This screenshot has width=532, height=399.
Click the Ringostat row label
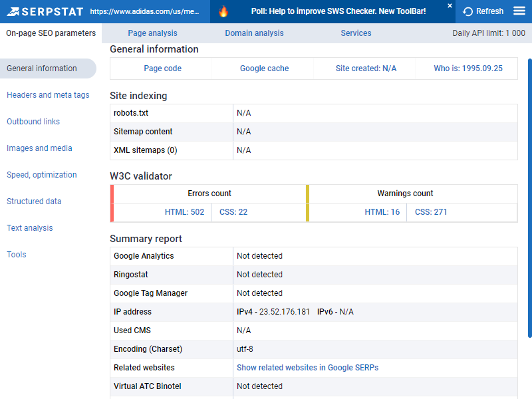130,275
